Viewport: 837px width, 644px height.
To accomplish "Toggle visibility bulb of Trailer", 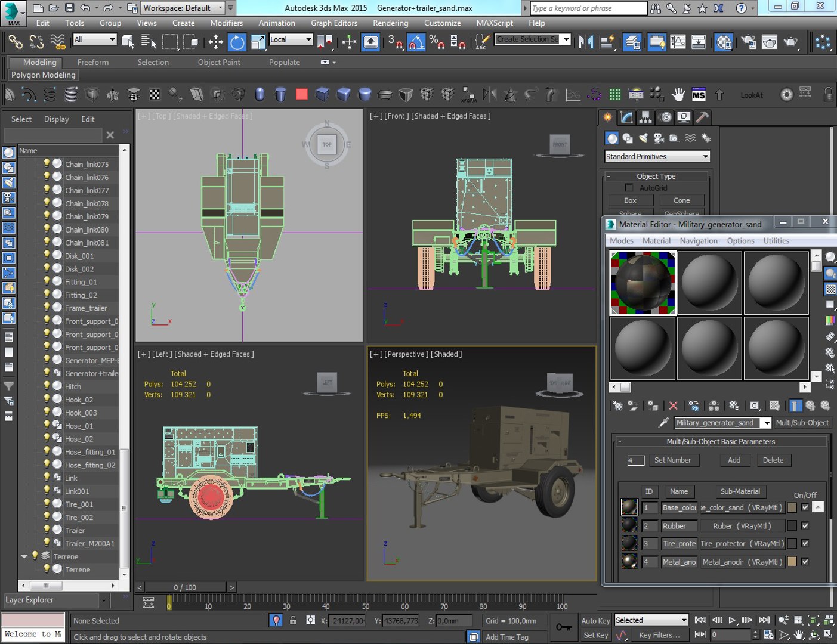I will (47, 530).
